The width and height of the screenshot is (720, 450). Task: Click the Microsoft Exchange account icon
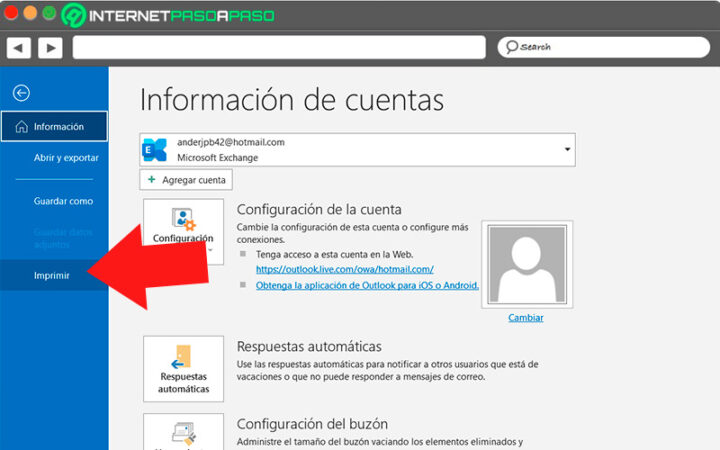pyautogui.click(x=154, y=150)
